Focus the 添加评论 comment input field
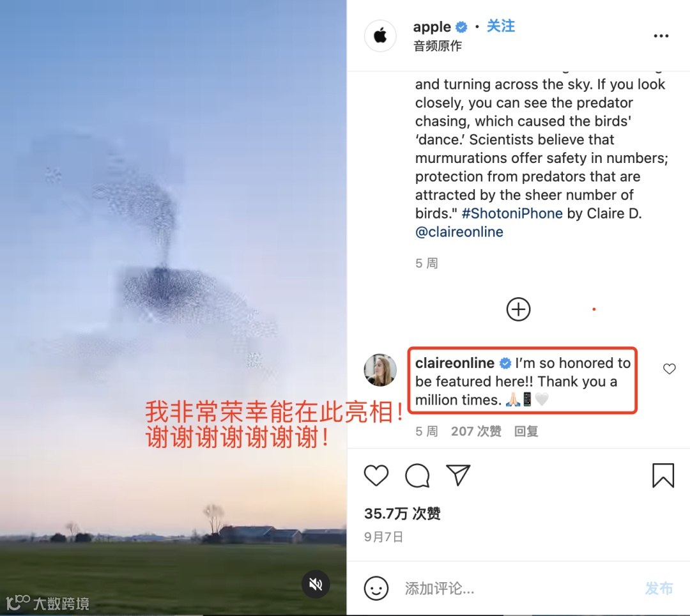 tap(519, 589)
